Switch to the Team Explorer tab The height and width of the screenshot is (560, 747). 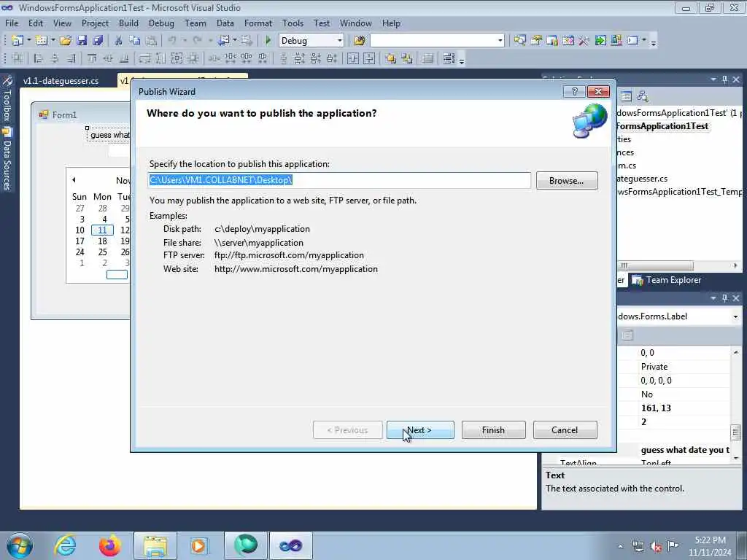coord(667,280)
